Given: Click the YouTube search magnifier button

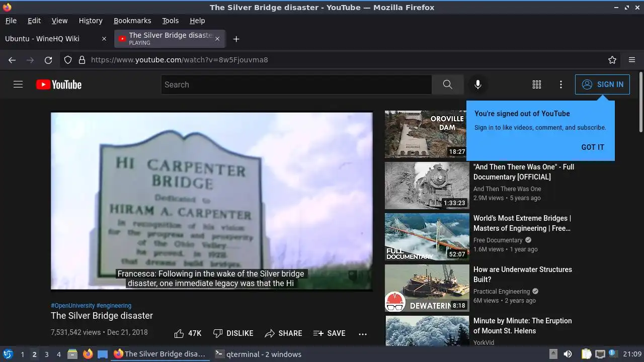Looking at the screenshot, I should click(x=447, y=84).
